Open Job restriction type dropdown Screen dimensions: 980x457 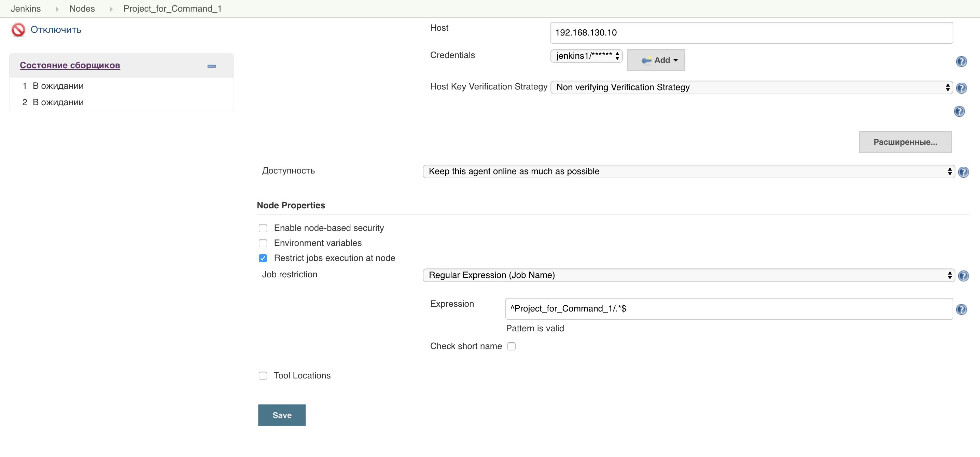tap(689, 275)
